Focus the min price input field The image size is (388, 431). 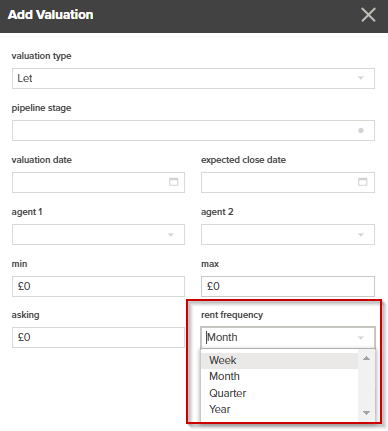click(x=98, y=286)
